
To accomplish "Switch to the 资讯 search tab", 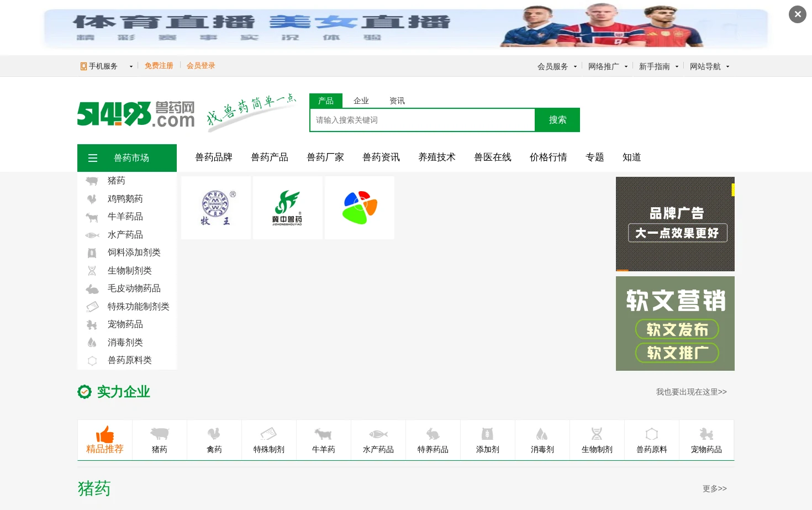I will [x=397, y=101].
